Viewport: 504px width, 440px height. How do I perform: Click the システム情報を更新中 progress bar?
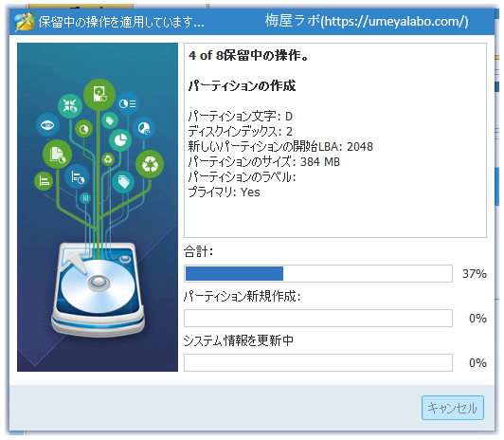318,362
